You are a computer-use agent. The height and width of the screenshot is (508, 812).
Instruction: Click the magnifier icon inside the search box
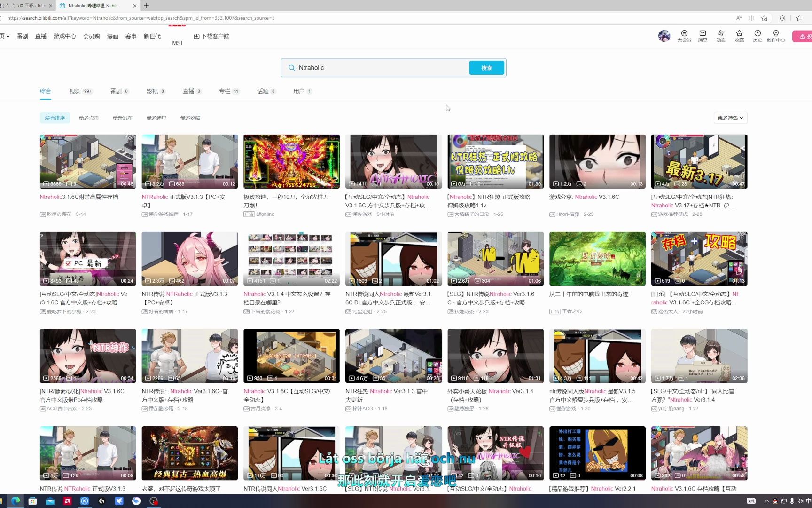(x=291, y=68)
